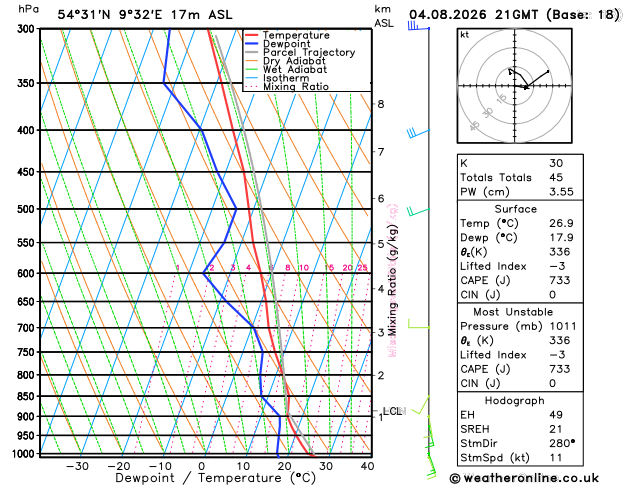This screenshot has height=486, width=629.
Task: Click the Most Unstable section header
Action: point(513,312)
